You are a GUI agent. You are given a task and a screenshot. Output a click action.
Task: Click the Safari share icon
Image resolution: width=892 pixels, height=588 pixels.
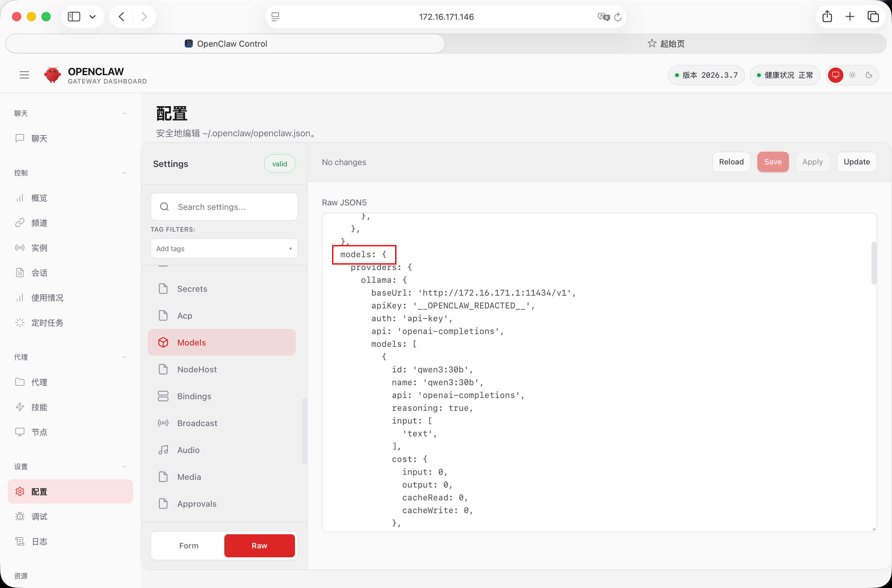point(827,17)
